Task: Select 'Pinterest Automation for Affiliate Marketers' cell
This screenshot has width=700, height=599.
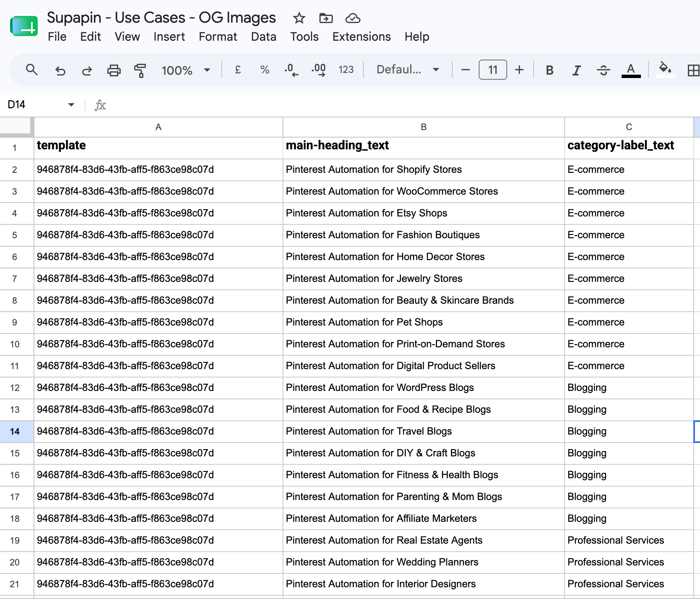Action: 424,519
